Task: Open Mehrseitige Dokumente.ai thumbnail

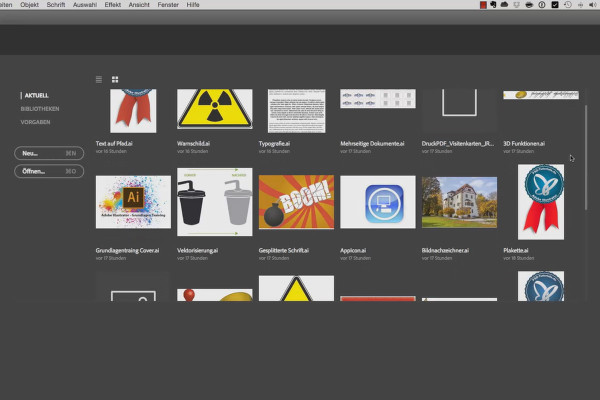Action: click(378, 99)
